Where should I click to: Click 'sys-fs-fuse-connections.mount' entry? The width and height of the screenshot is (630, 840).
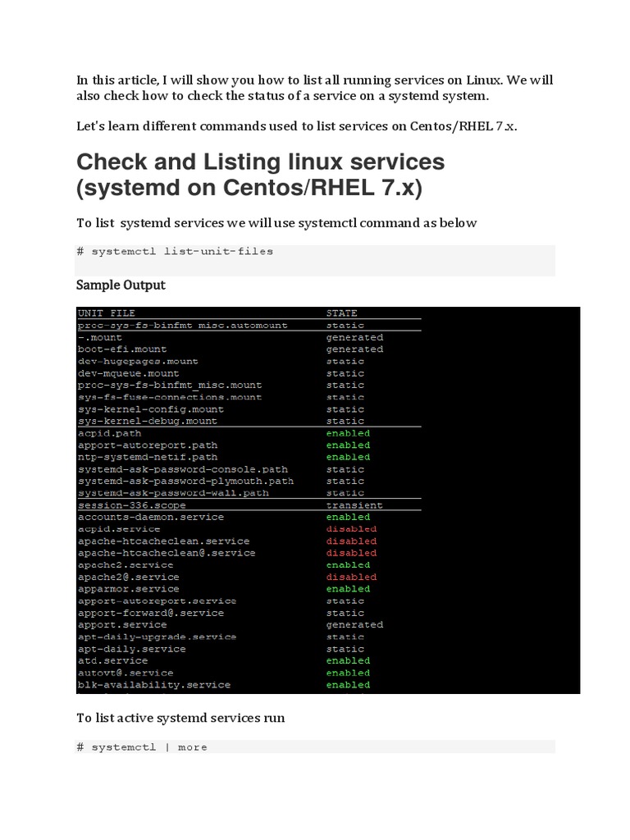point(170,398)
